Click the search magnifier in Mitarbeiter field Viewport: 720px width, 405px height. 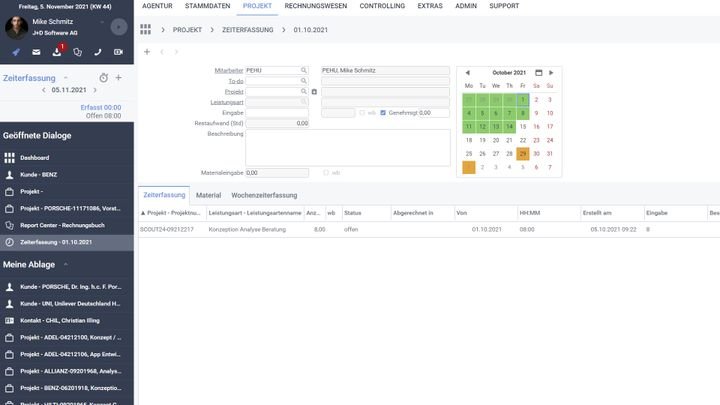(303, 70)
